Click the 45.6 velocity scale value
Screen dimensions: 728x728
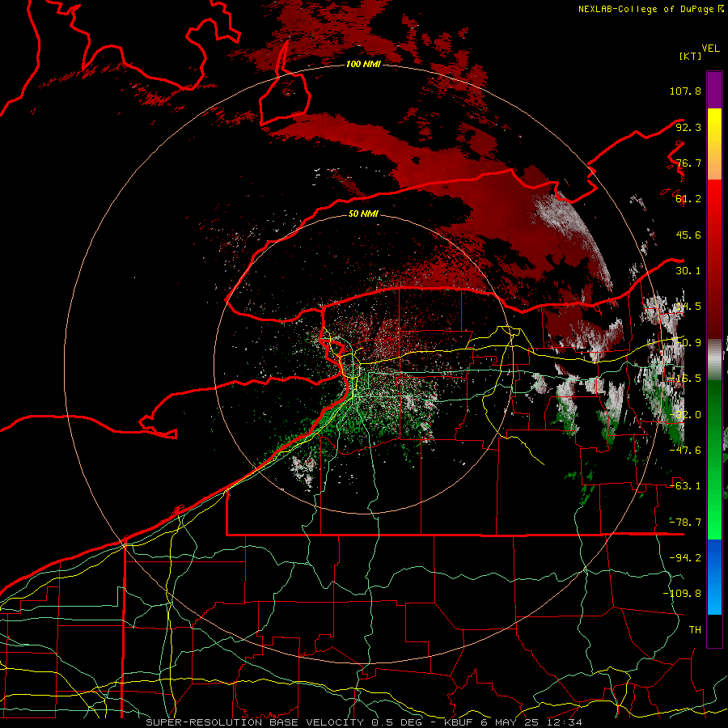[688, 235]
